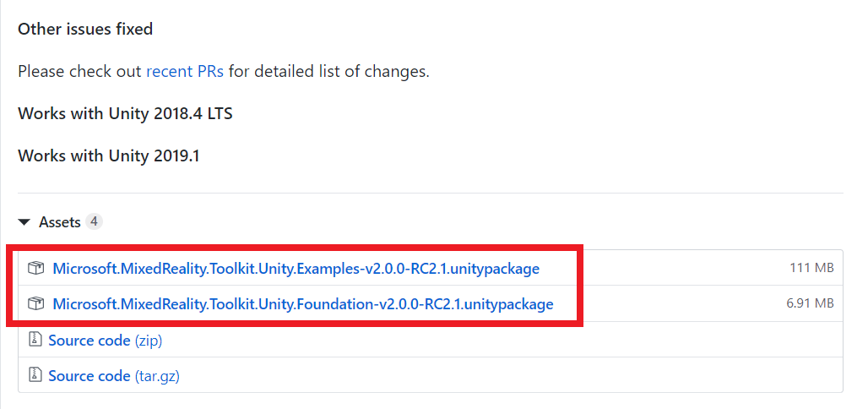Download Source code (zip)
The height and width of the screenshot is (409, 868).
(x=106, y=340)
